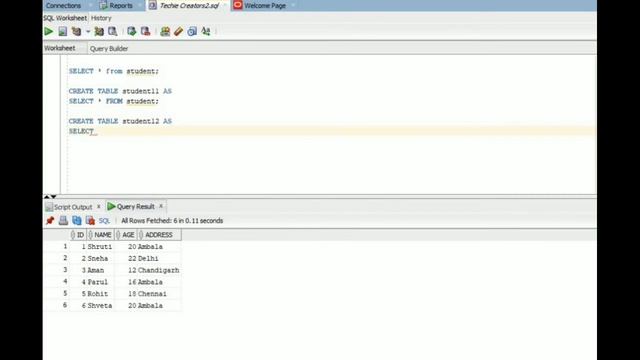The width and height of the screenshot is (640, 360).
Task: Click the SQL link in results toolbar
Action: 104,221
